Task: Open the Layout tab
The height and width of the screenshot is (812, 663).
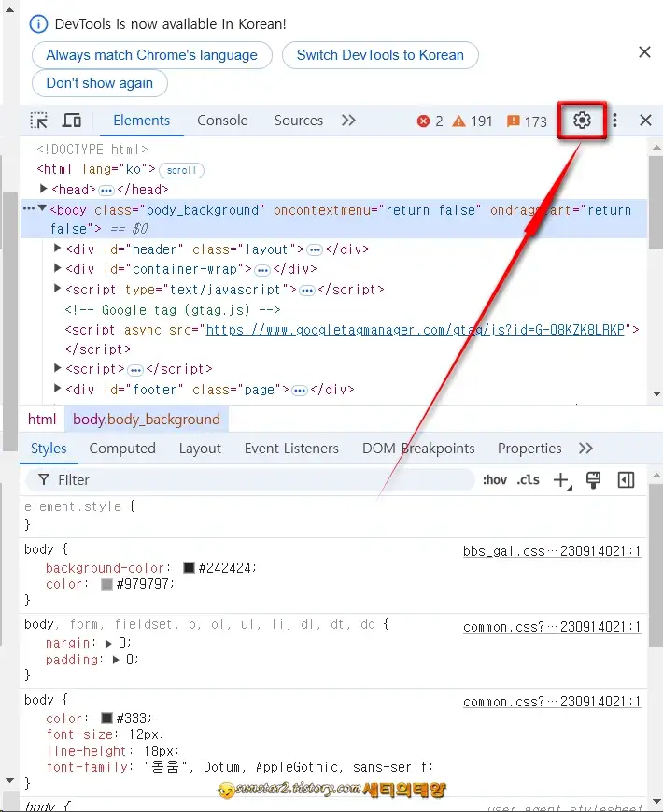Action: (200, 449)
